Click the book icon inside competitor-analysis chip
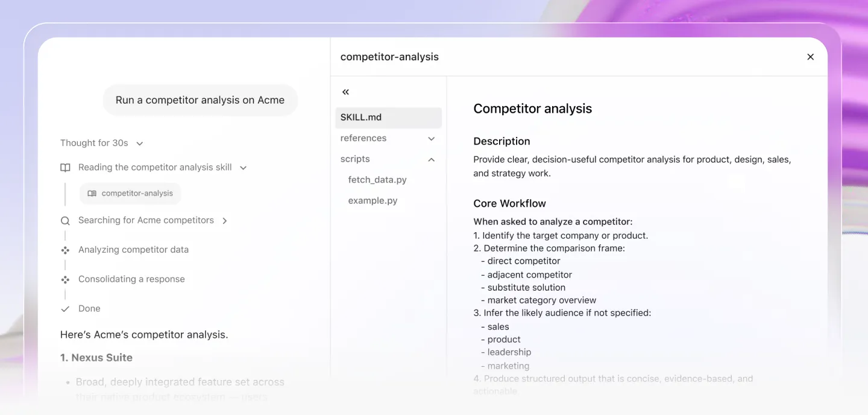This screenshot has height=415, width=868. (x=92, y=194)
